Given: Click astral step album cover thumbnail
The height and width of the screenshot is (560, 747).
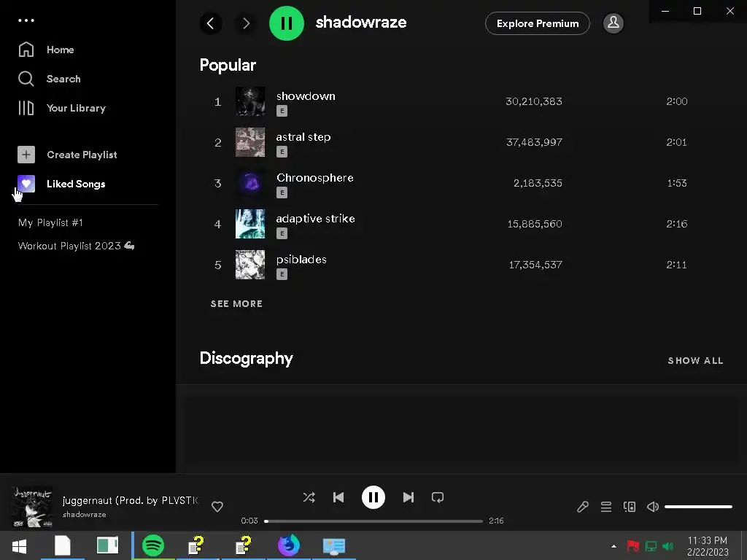Looking at the screenshot, I should click(x=250, y=142).
